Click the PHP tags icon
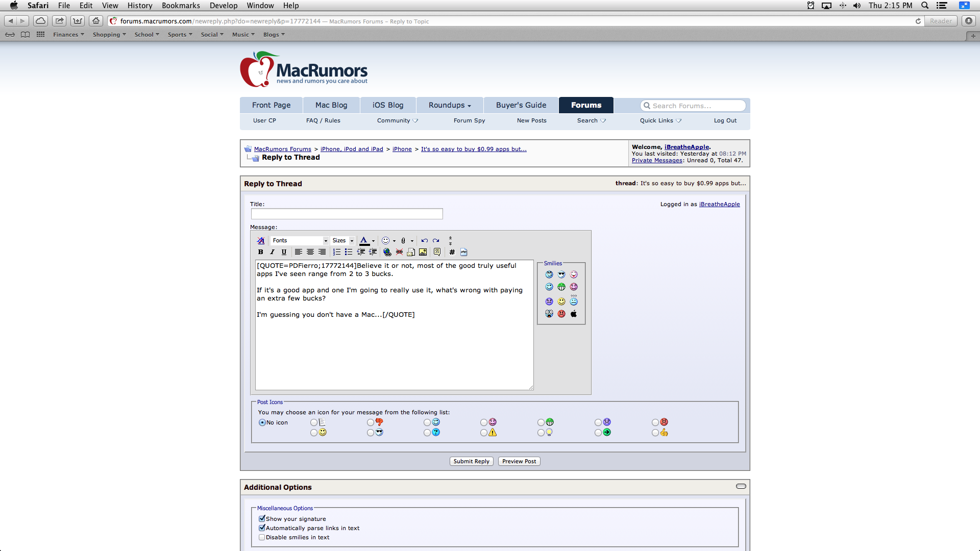Image resolution: width=980 pixels, height=551 pixels. 463,252
